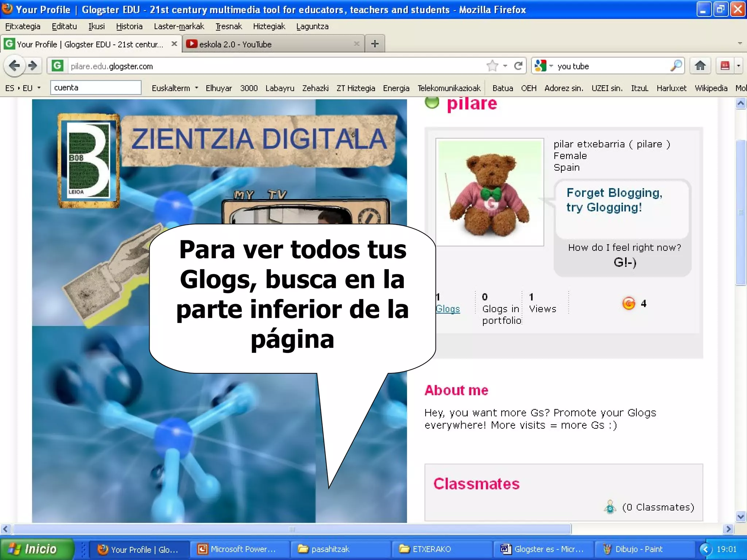This screenshot has width=747, height=560.
Task: Click the horizontal scrollbar right arrow
Action: [x=728, y=529]
